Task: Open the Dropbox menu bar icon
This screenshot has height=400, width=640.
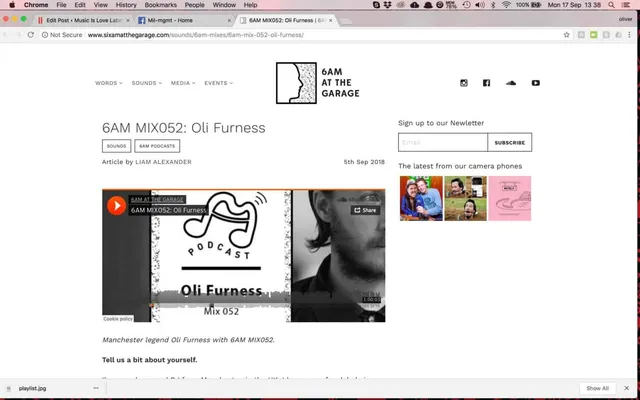Action: (x=388, y=5)
